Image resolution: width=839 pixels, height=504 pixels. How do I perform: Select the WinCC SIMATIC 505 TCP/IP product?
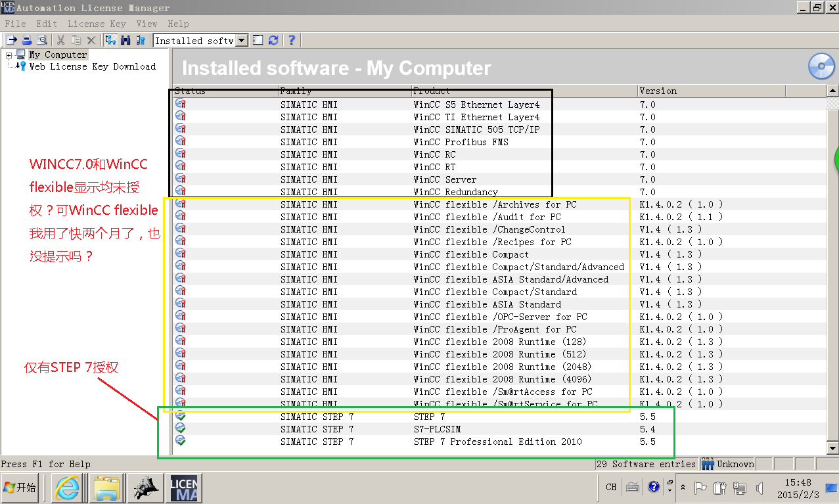(x=476, y=129)
